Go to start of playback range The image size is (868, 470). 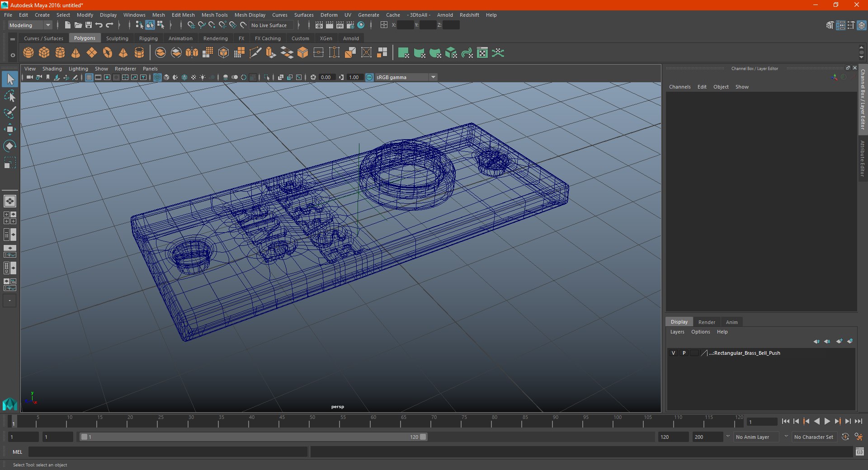pos(785,421)
